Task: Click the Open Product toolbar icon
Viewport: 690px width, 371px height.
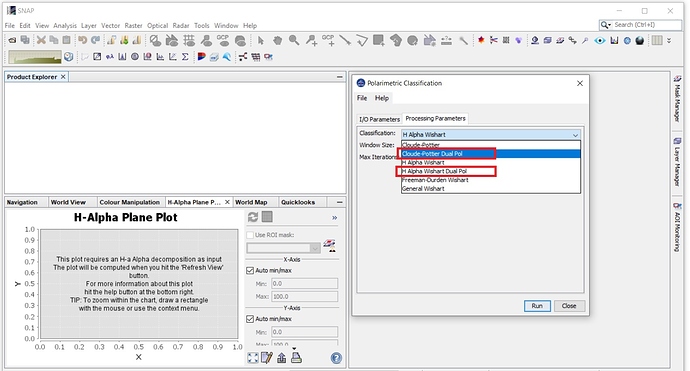Action: click(12, 40)
